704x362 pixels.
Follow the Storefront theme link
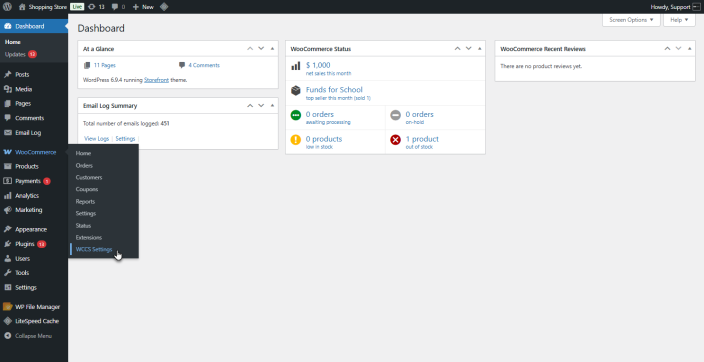pos(156,80)
